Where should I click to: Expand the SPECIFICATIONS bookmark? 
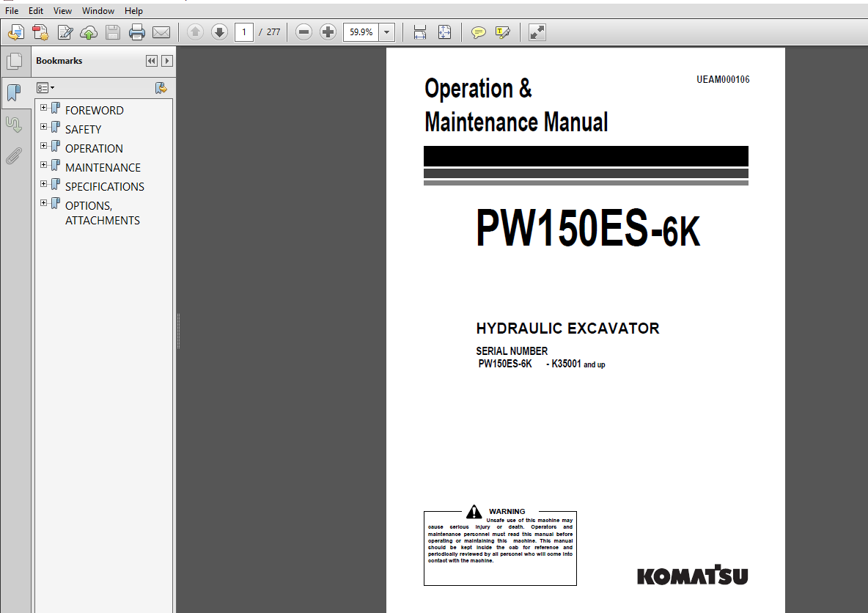click(x=44, y=184)
